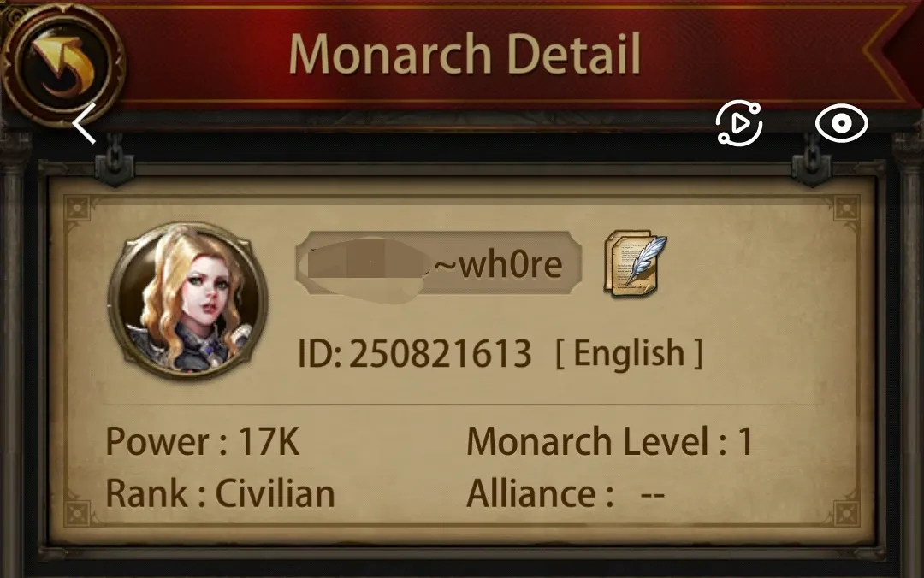The height and width of the screenshot is (578, 924).
Task: Click the Rank : Civilian label
Action: click(x=221, y=493)
